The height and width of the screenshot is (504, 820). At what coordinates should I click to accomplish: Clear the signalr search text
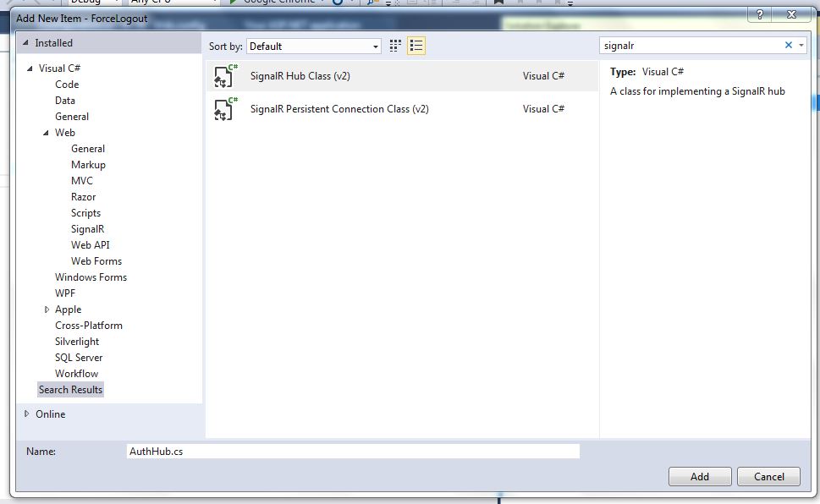point(788,46)
